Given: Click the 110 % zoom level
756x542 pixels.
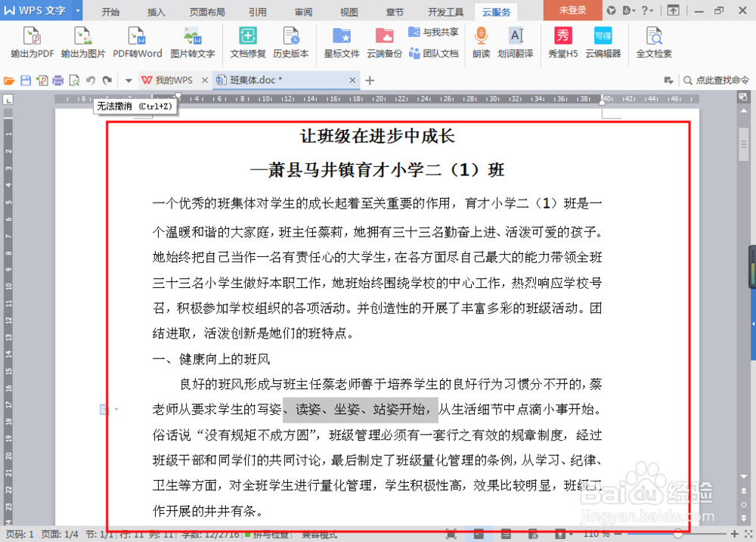Looking at the screenshot, I should 597,534.
